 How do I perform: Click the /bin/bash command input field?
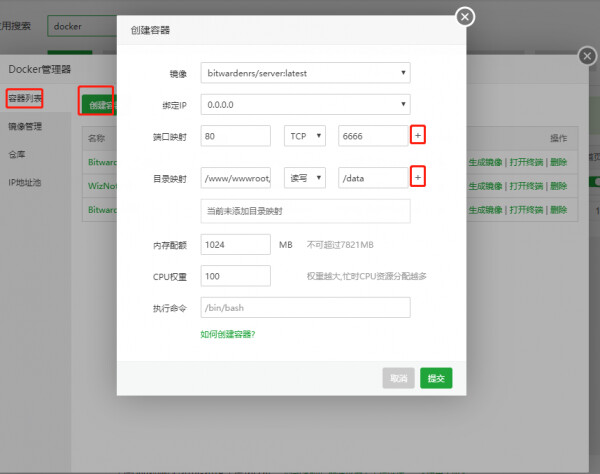[305, 307]
